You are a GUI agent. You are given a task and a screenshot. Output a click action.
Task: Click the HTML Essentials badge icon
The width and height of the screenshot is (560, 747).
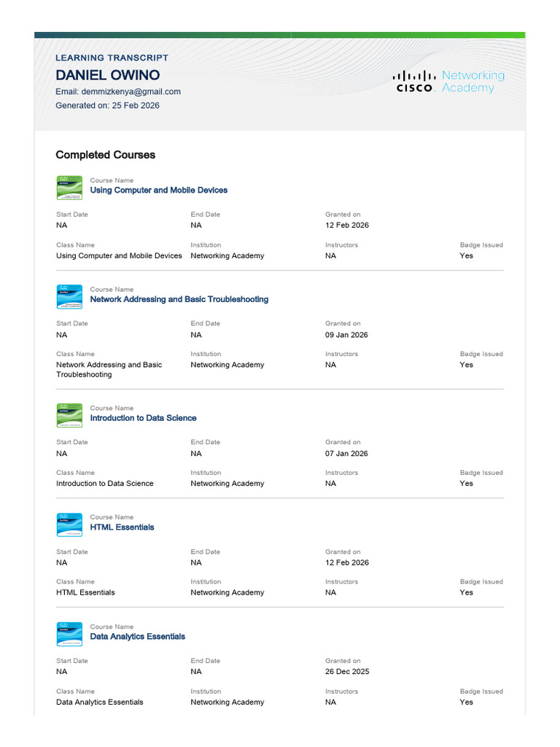69,525
